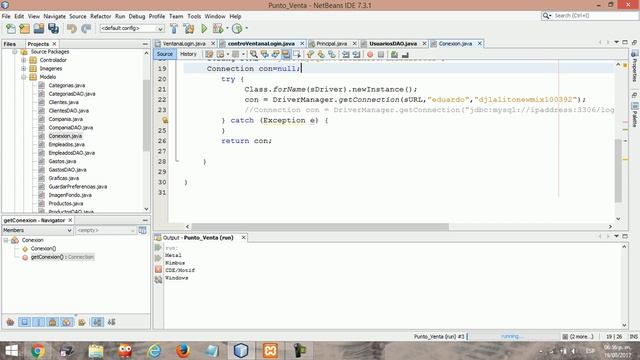Click the Open Project toolbar icon
The image size is (640, 360).
click(39, 29)
